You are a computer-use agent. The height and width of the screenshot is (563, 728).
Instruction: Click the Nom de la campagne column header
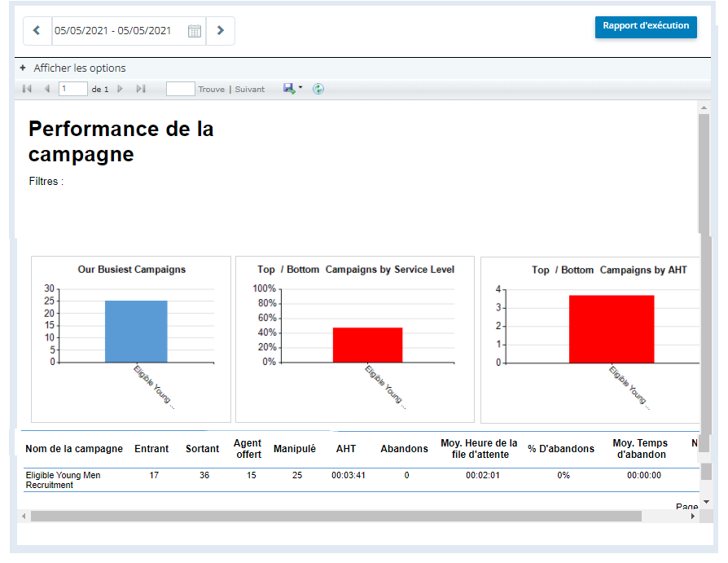(74, 449)
